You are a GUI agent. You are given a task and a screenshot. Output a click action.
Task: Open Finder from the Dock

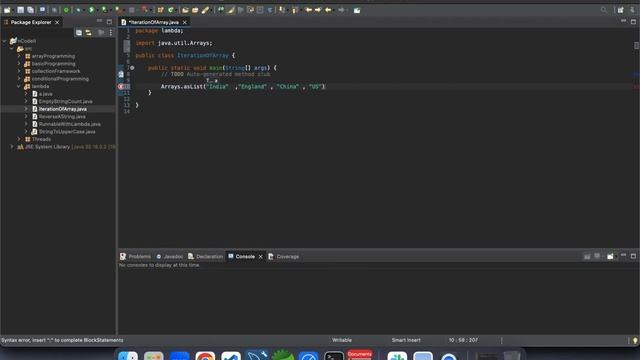pos(128,356)
